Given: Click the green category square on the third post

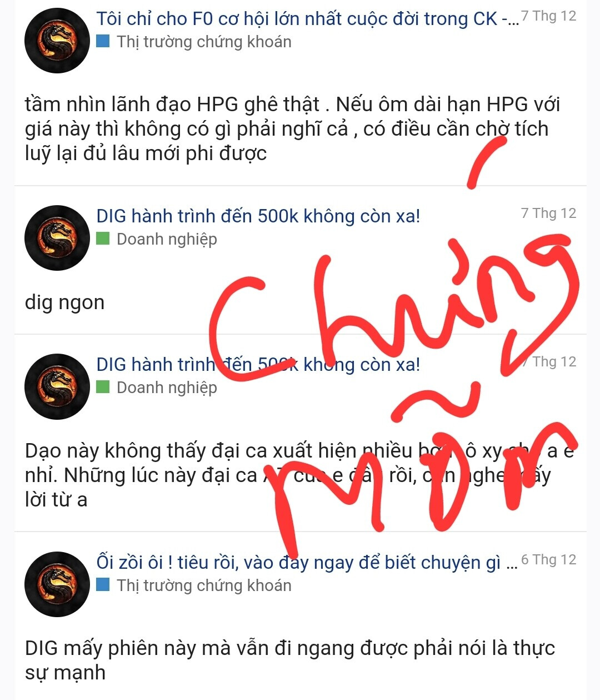Looking at the screenshot, I should tap(103, 386).
